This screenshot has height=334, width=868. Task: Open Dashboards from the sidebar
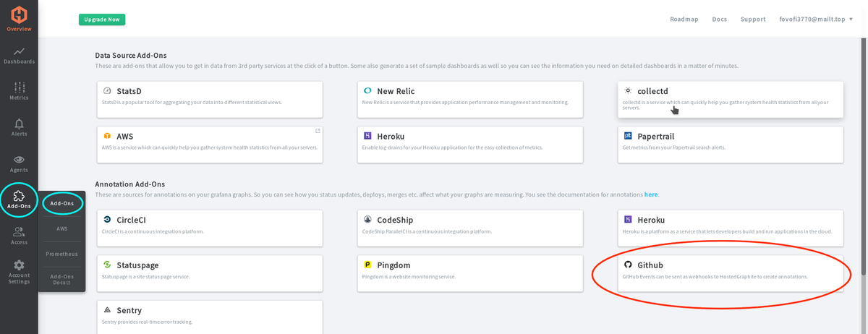(x=19, y=56)
